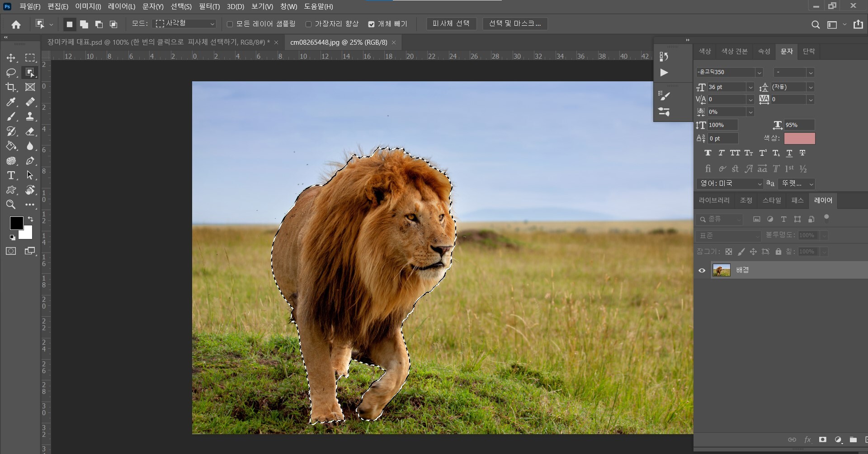Open the 모드 사각형 dropdown
The width and height of the screenshot is (868, 454).
pos(185,24)
